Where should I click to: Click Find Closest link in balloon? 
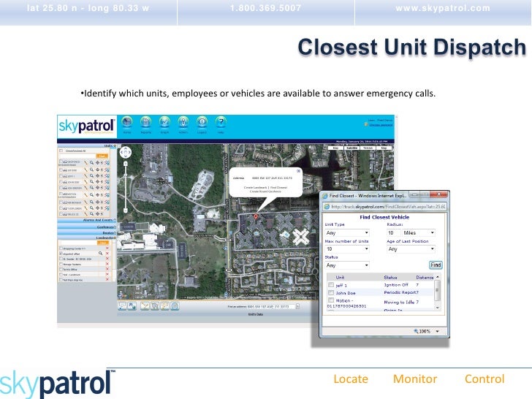(278, 187)
